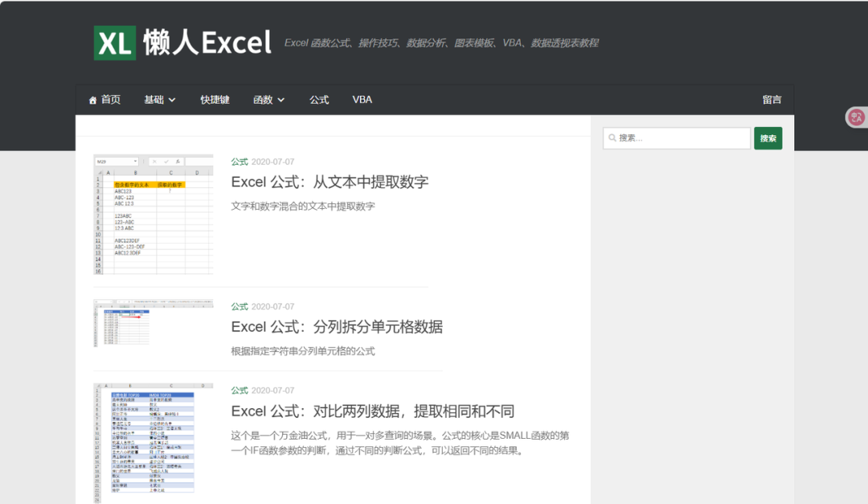The width and height of the screenshot is (868, 504).
Task: Click the thumbnail for 对比两列数据 article
Action: (x=153, y=442)
